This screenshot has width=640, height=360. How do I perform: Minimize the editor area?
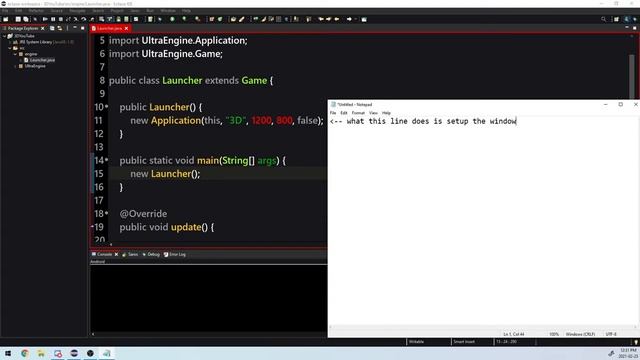point(627,28)
